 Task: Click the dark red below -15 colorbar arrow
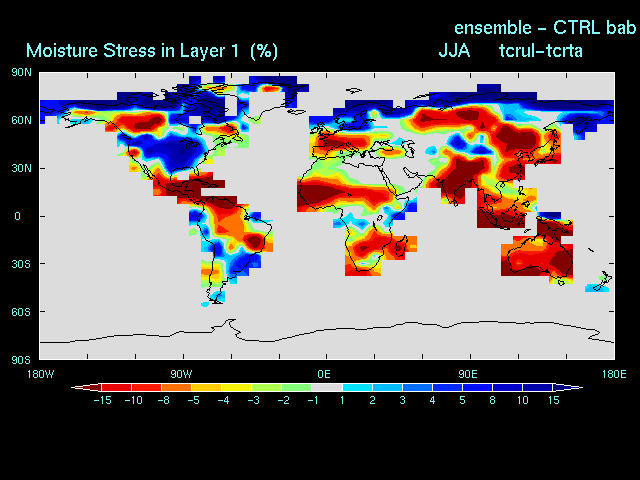point(86,387)
